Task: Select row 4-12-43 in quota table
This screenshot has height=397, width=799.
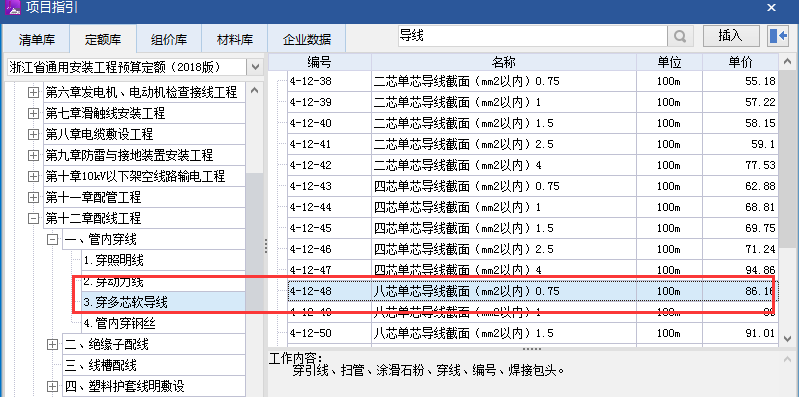Action: pyautogui.click(x=533, y=187)
